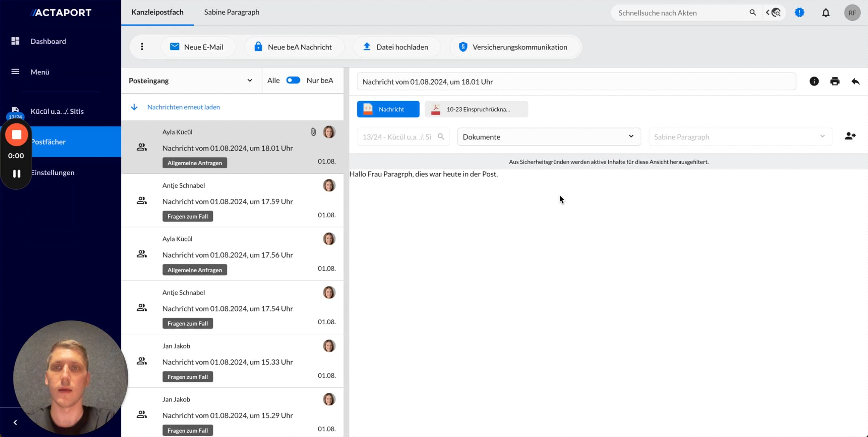Click the quick search magnifier icon

coord(752,13)
